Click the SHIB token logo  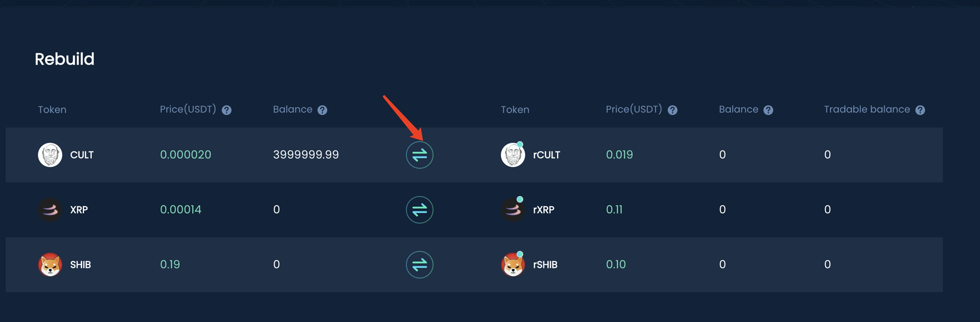(x=50, y=265)
